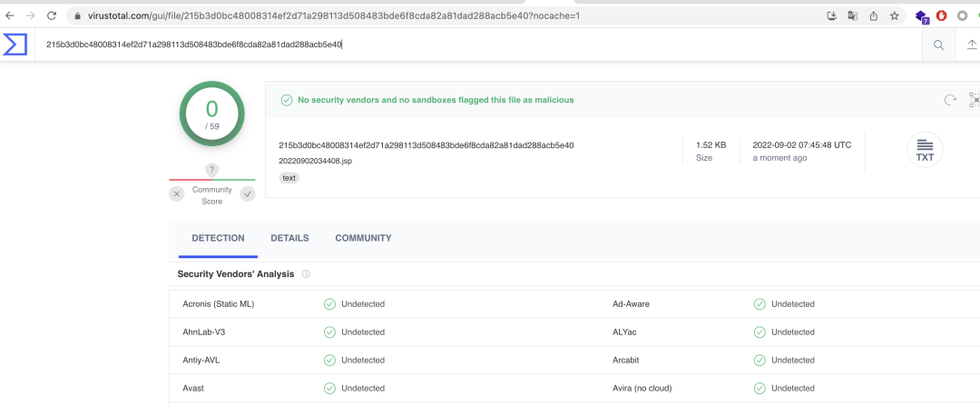Screen dimensions: 980x406
Task: Click file name 20220902034408.jsp
Action: (x=317, y=161)
